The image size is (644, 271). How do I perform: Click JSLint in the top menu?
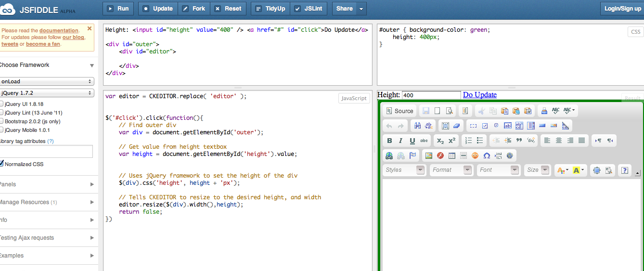309,9
